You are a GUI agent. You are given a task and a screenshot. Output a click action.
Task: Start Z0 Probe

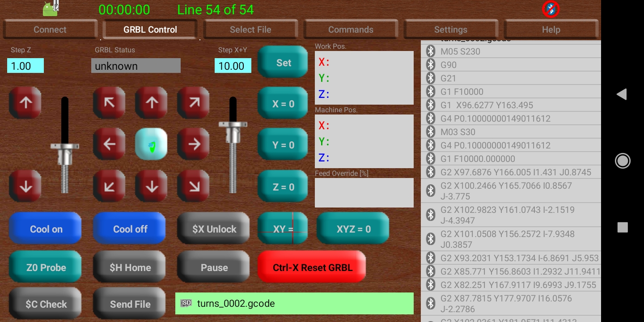coord(46,267)
